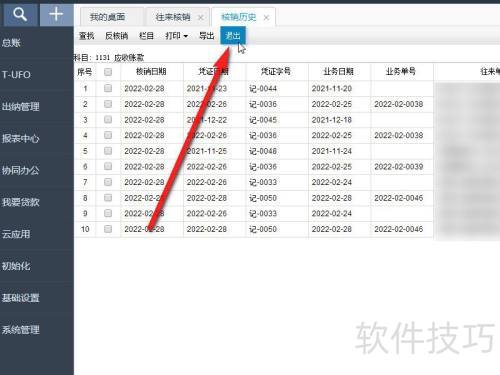The height and width of the screenshot is (375, 500).
Task: Click business date 2021-11-24
Action: (x=332, y=151)
